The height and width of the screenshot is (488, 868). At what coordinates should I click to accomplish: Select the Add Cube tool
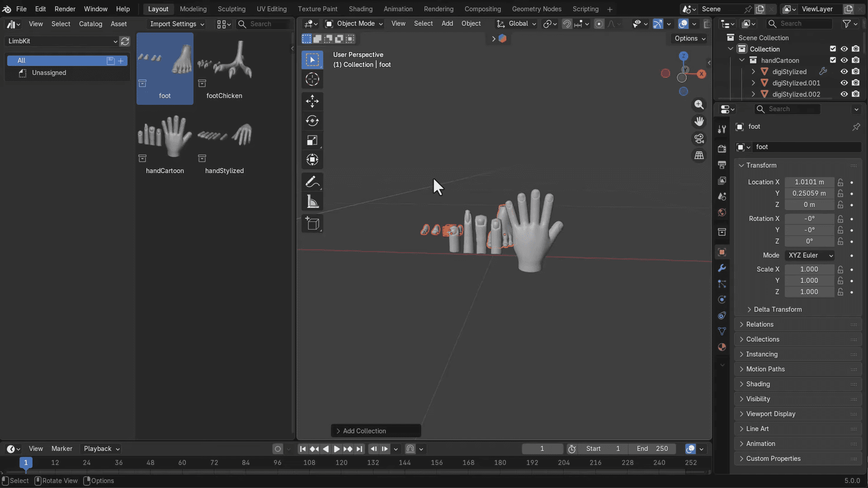[312, 223]
